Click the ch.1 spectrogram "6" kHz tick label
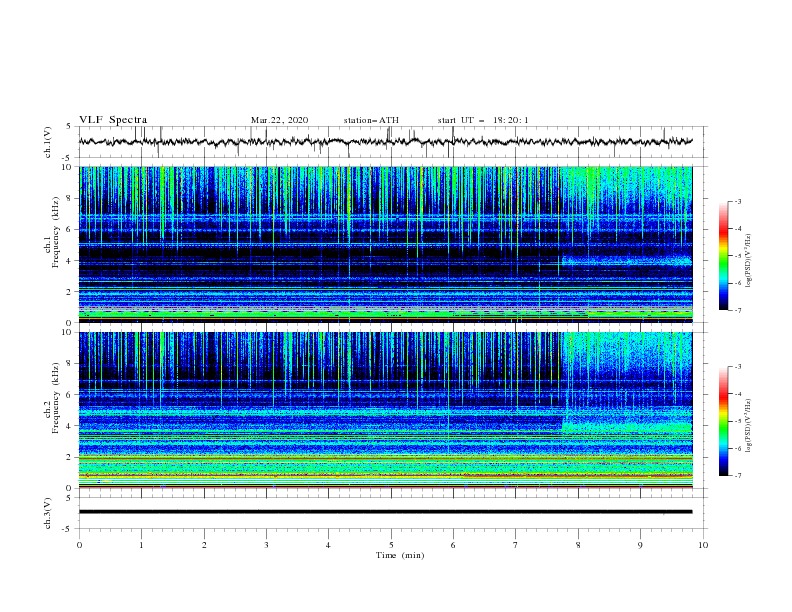The image size is (792, 612). (x=71, y=229)
